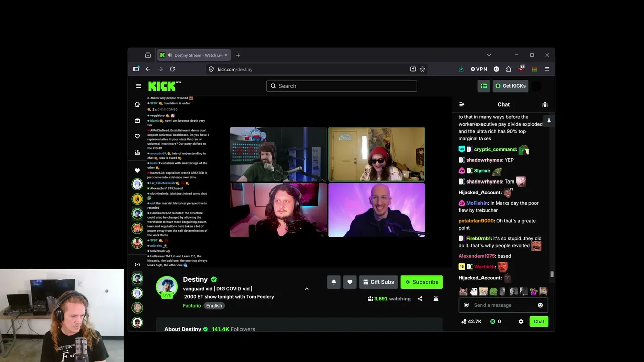
Task: Click the solid white heart sidebar icon
Action: coord(137,171)
